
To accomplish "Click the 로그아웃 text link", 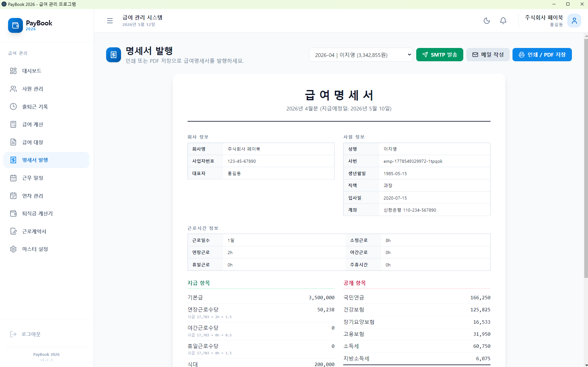I will [x=31, y=334].
